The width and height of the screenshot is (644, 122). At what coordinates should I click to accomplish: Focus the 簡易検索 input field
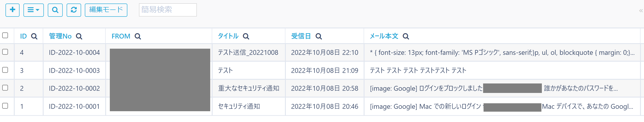tap(167, 10)
